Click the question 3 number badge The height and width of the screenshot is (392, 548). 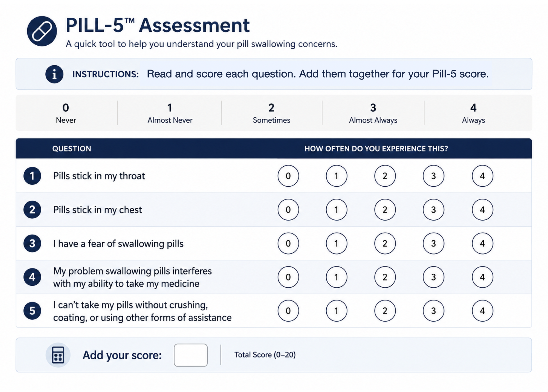(32, 244)
